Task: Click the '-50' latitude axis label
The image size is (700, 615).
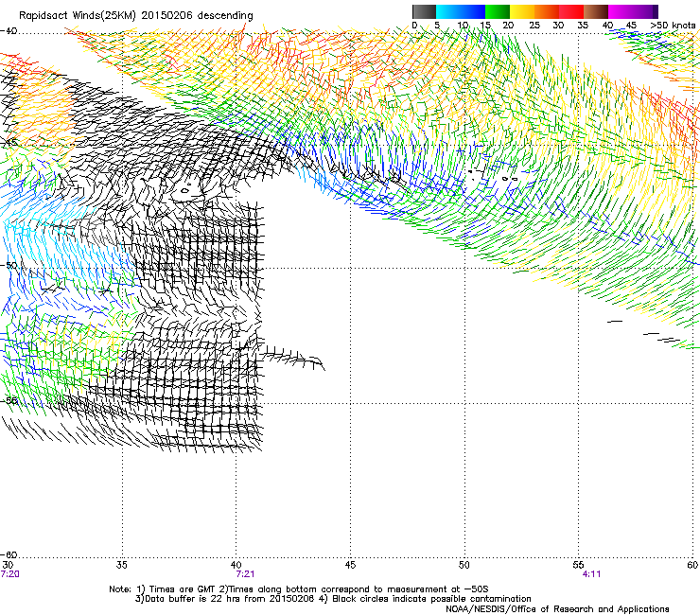Action: click(9, 265)
